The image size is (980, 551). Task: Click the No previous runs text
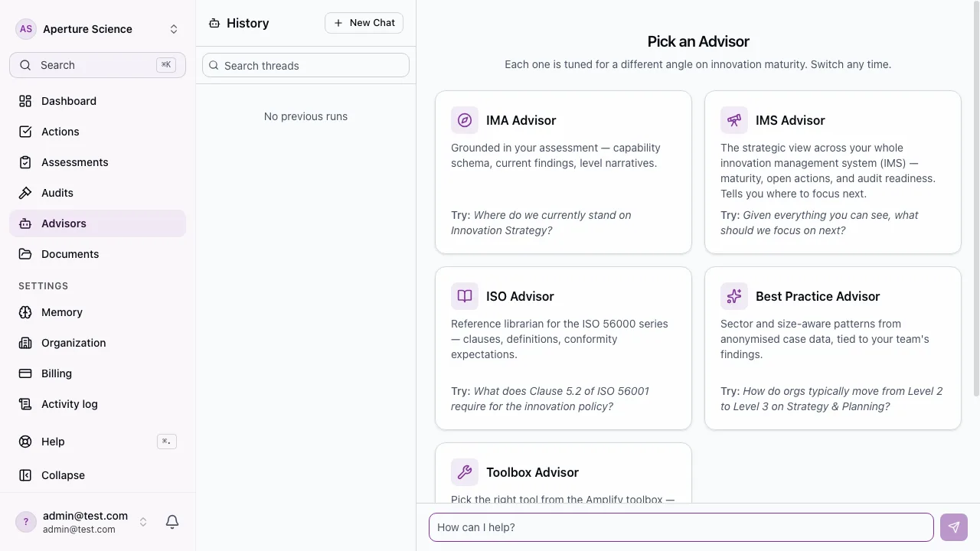click(305, 116)
